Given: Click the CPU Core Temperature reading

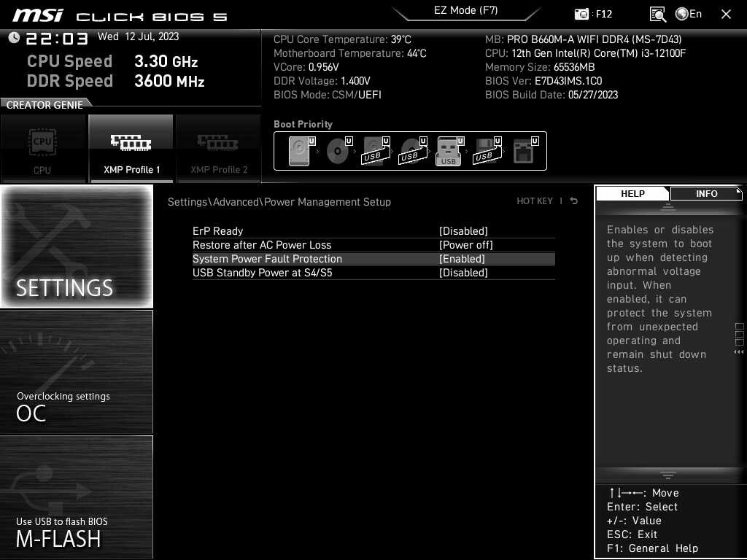Looking at the screenshot, I should (342, 39).
